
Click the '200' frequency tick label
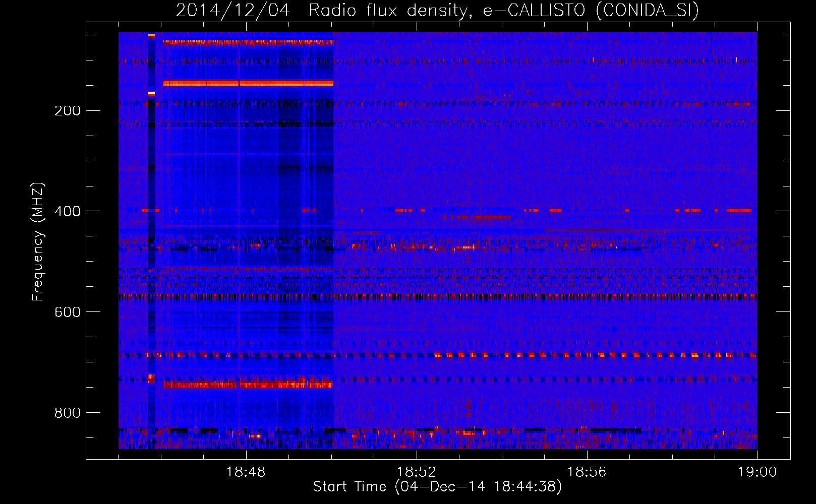coord(68,111)
